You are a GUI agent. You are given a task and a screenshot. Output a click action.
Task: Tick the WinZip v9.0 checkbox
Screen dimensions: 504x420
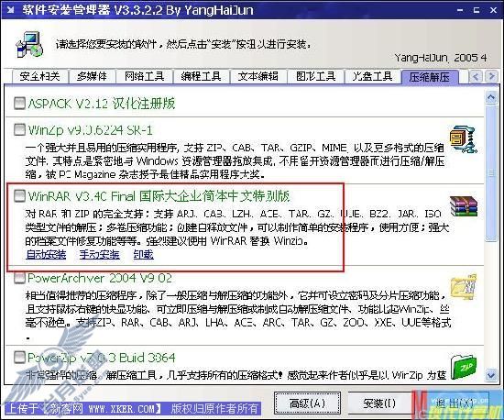[x=19, y=130]
